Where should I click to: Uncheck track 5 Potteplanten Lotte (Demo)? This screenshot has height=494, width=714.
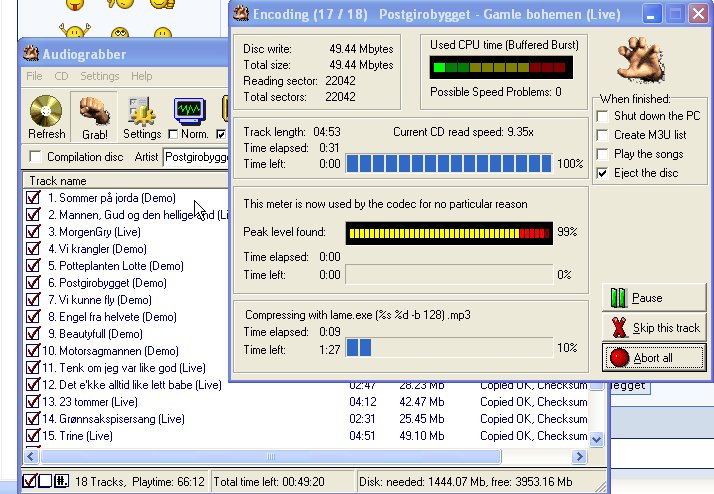(x=33, y=265)
